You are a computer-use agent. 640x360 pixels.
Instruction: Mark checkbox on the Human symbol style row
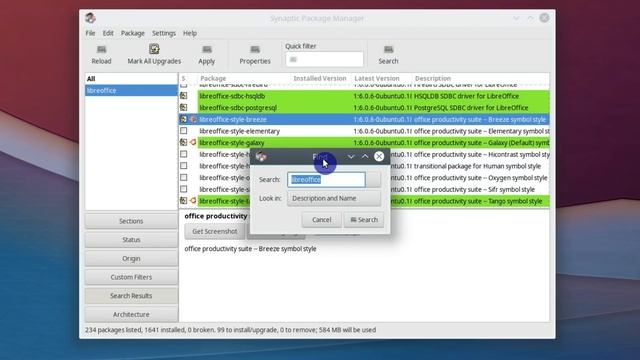(184, 166)
